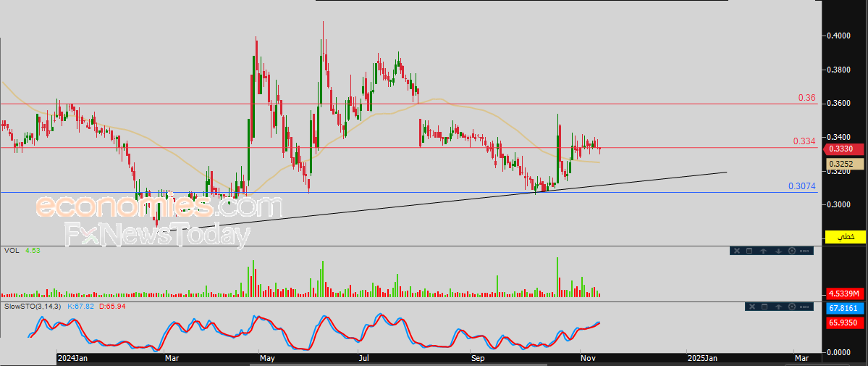Move the SlowSTO panel up

pyautogui.click(x=777, y=307)
